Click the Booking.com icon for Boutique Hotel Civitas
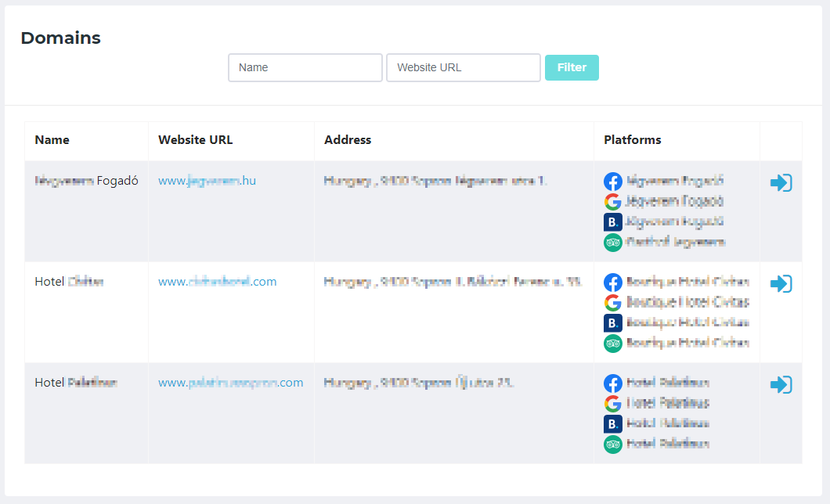830x504 pixels. tap(612, 323)
